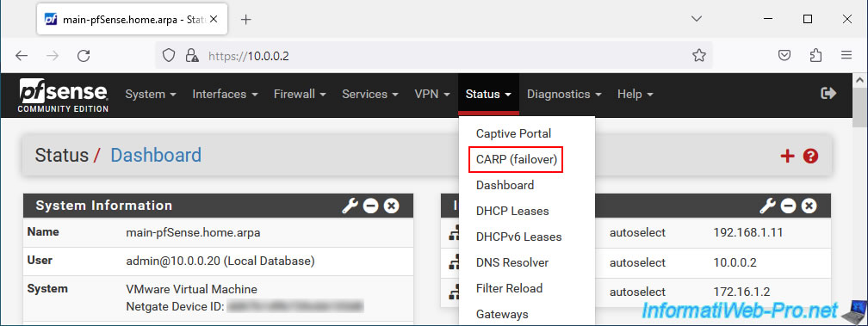Click user admin@10.0.0.20 (Local Database) text
Image resolution: width=868 pixels, height=326 pixels.
[220, 261]
